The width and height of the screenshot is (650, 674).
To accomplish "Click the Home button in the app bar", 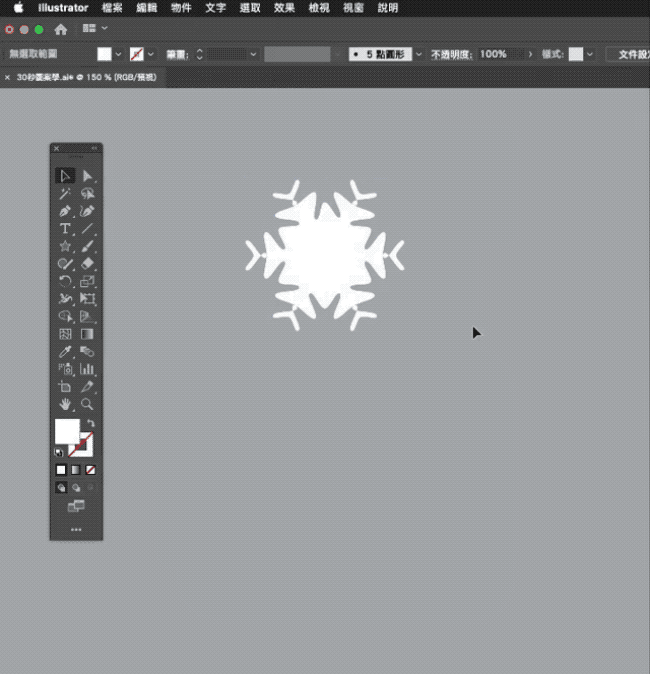I will [x=61, y=29].
